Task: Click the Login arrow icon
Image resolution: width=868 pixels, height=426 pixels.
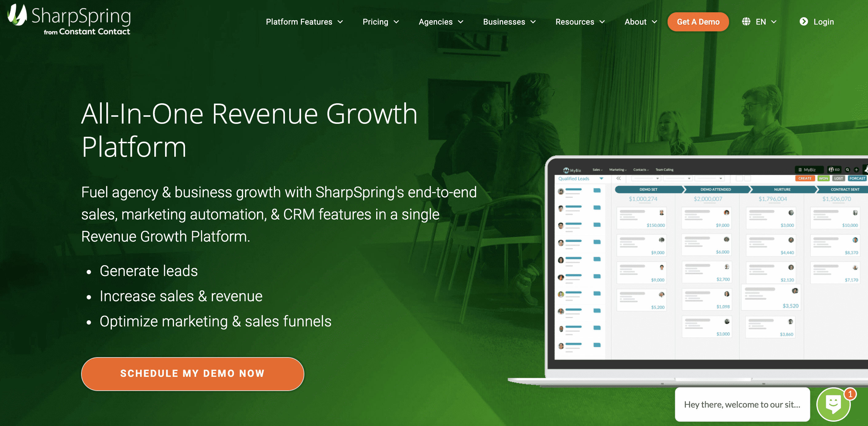Action: click(803, 22)
